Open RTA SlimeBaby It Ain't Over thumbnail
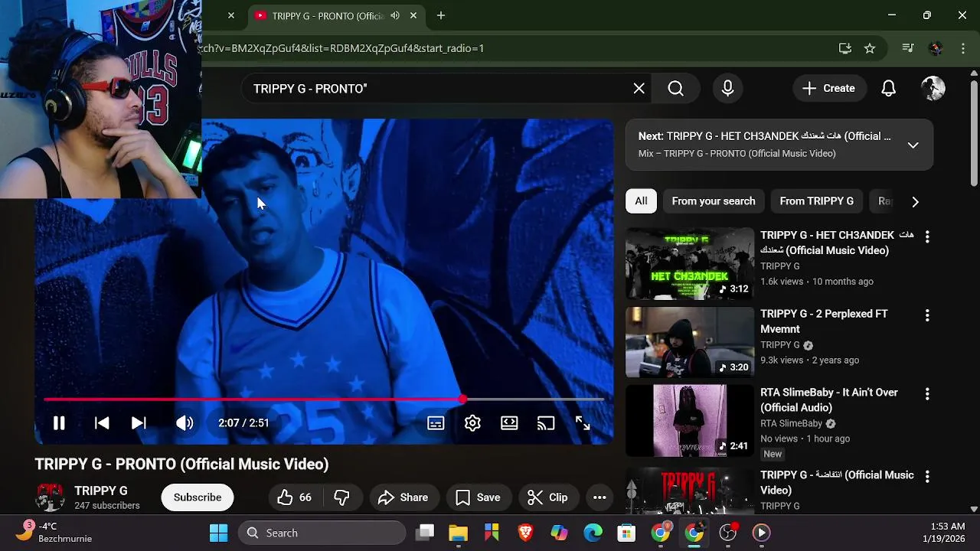Viewport: 980px width, 551px height. (690, 421)
